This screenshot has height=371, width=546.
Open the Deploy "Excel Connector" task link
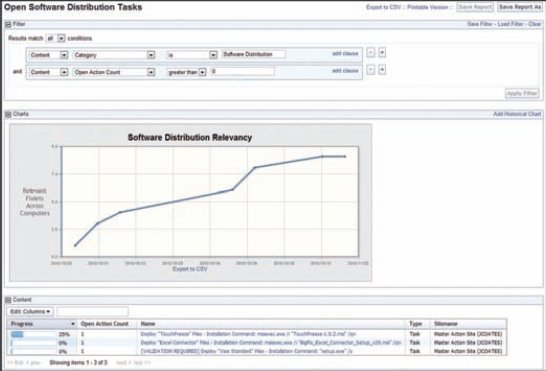tap(271, 343)
